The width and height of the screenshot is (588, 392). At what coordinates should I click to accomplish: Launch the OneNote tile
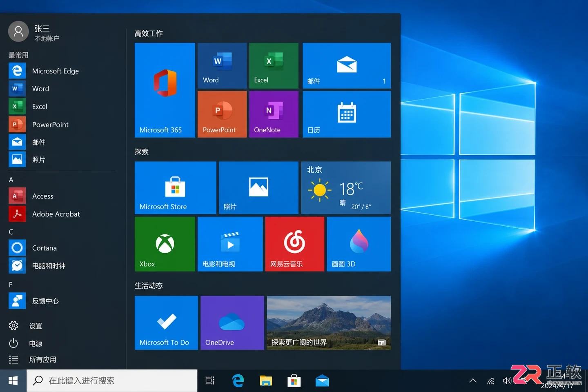pyautogui.click(x=274, y=114)
